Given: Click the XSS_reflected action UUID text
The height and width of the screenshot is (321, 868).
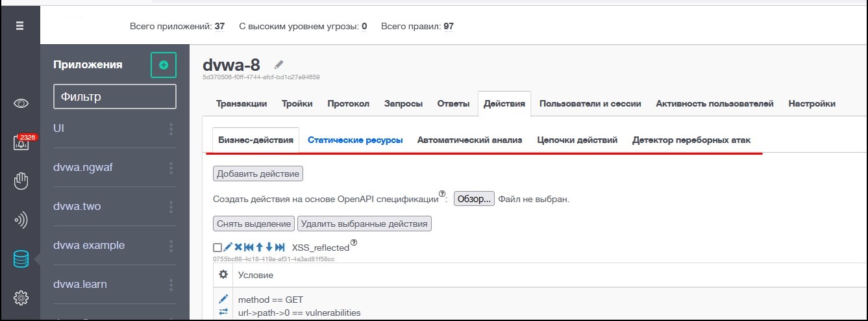Looking at the screenshot, I should [x=273, y=259].
